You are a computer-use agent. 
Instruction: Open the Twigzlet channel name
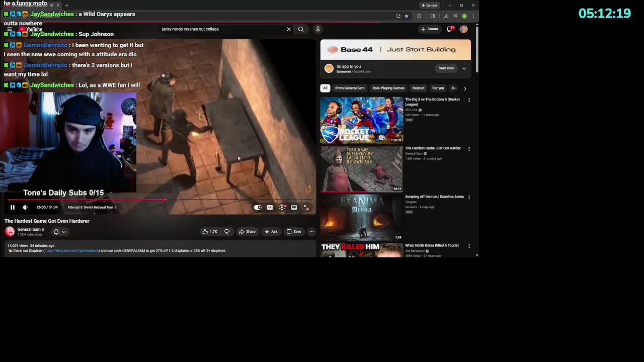point(411,202)
